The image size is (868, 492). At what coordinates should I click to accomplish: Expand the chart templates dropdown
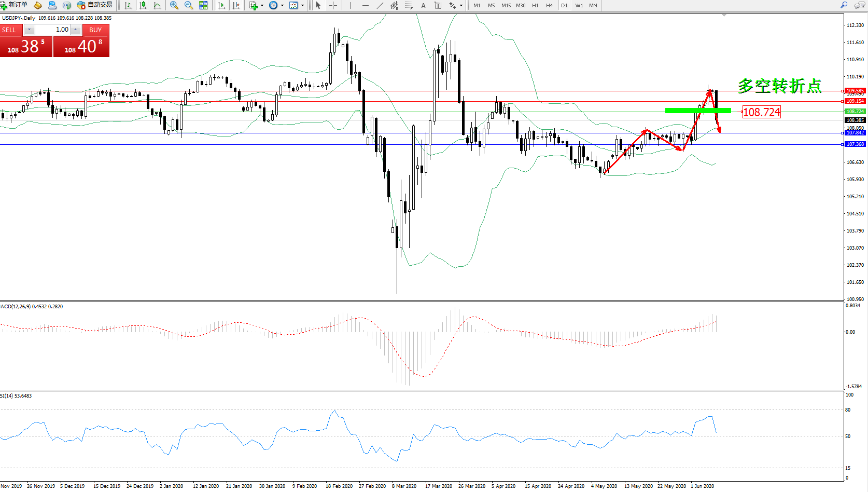tap(302, 6)
